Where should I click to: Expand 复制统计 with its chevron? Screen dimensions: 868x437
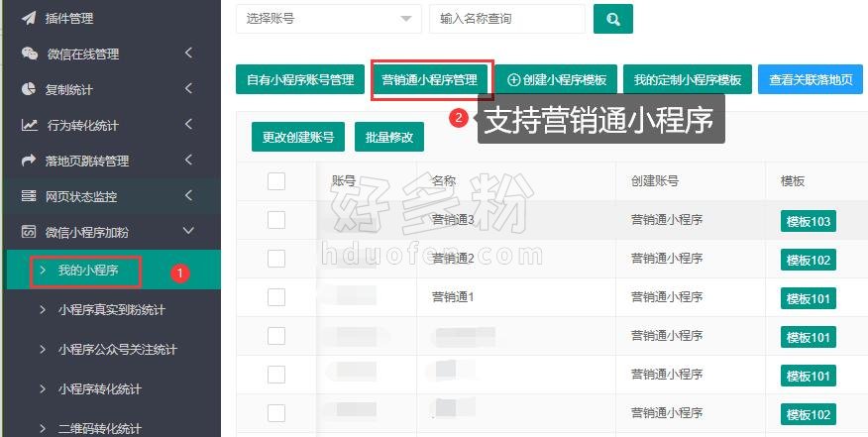pyautogui.click(x=189, y=88)
